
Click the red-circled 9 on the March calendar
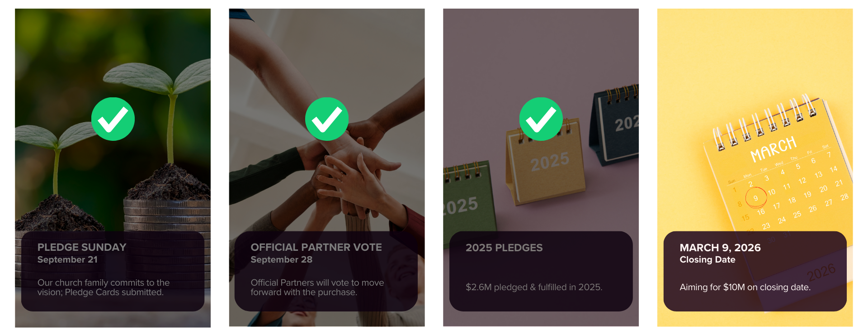[755, 198]
